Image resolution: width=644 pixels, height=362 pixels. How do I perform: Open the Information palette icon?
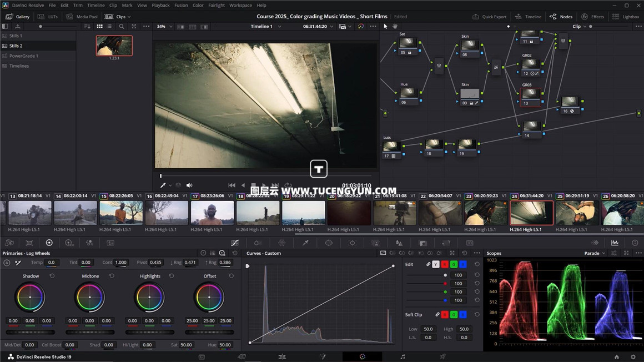(635, 243)
